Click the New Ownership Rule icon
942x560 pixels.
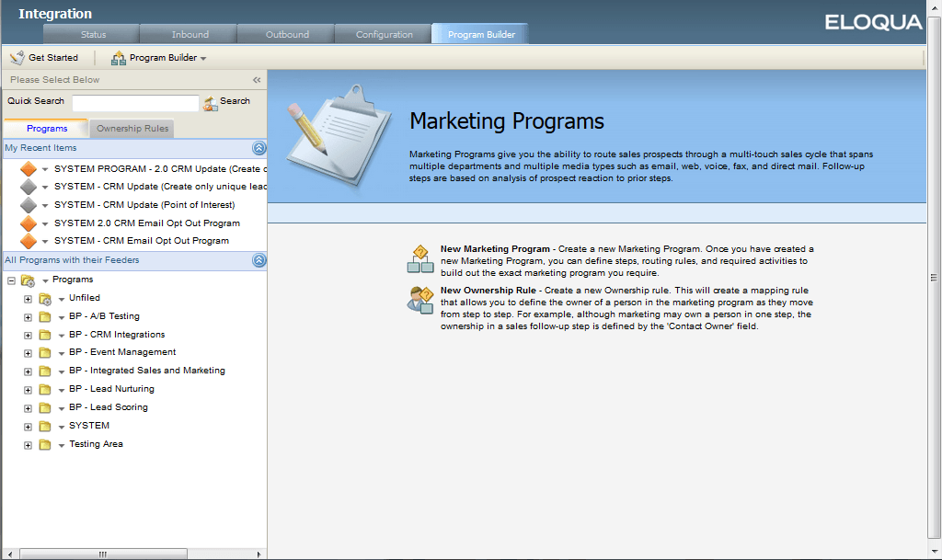(x=419, y=300)
